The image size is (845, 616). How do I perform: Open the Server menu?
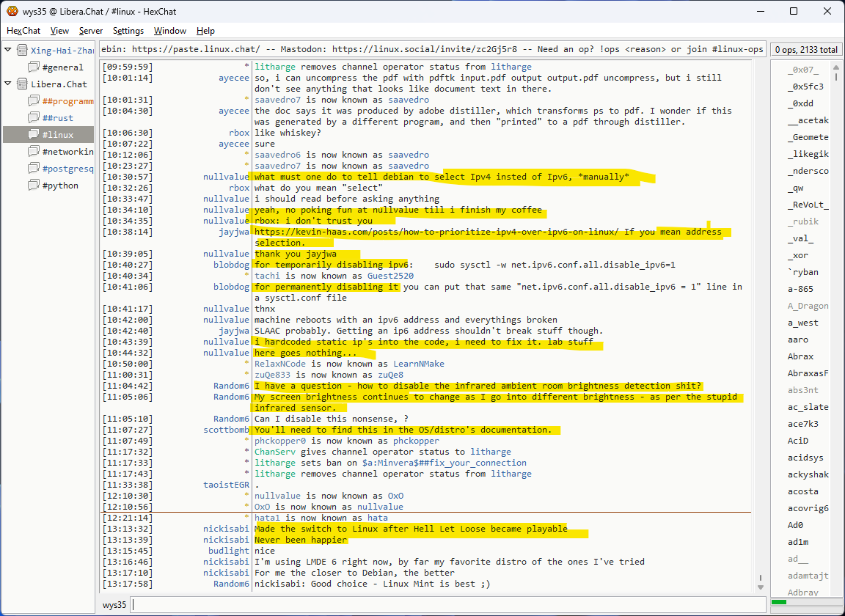91,31
